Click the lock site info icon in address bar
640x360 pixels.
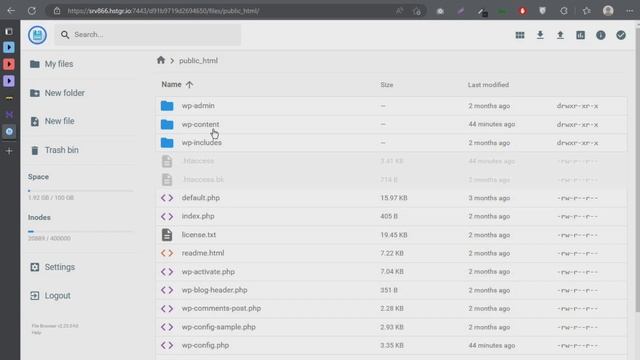[57, 11]
